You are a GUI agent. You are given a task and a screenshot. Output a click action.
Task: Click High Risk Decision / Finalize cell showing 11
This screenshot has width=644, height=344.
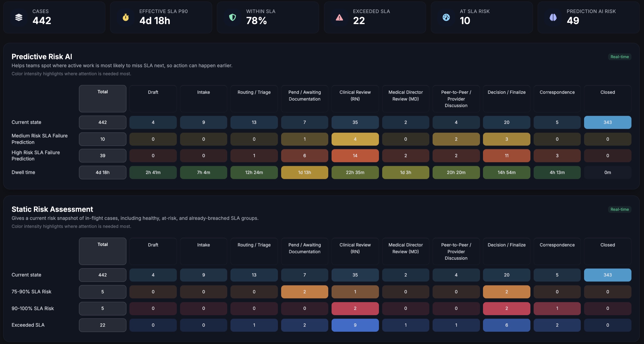(x=507, y=156)
